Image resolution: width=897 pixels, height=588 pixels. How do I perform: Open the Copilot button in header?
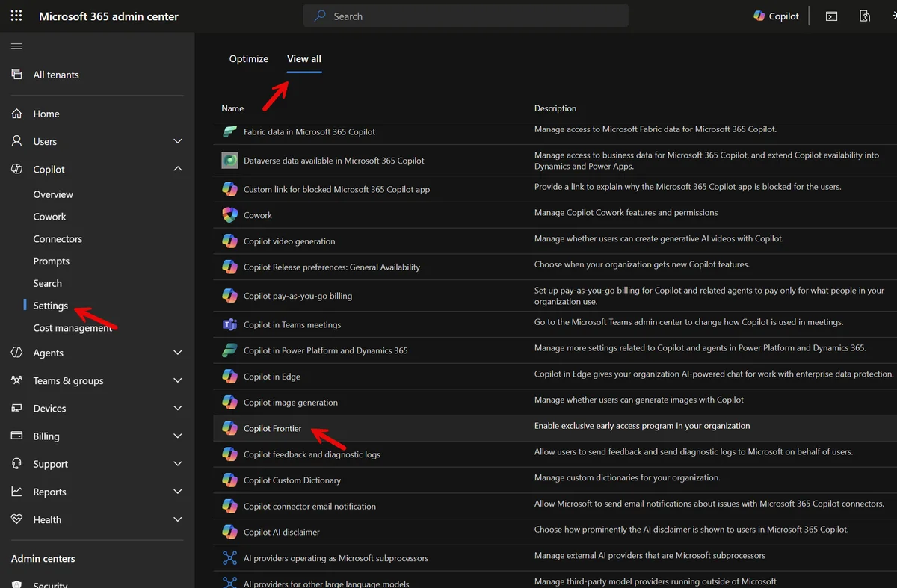click(776, 16)
